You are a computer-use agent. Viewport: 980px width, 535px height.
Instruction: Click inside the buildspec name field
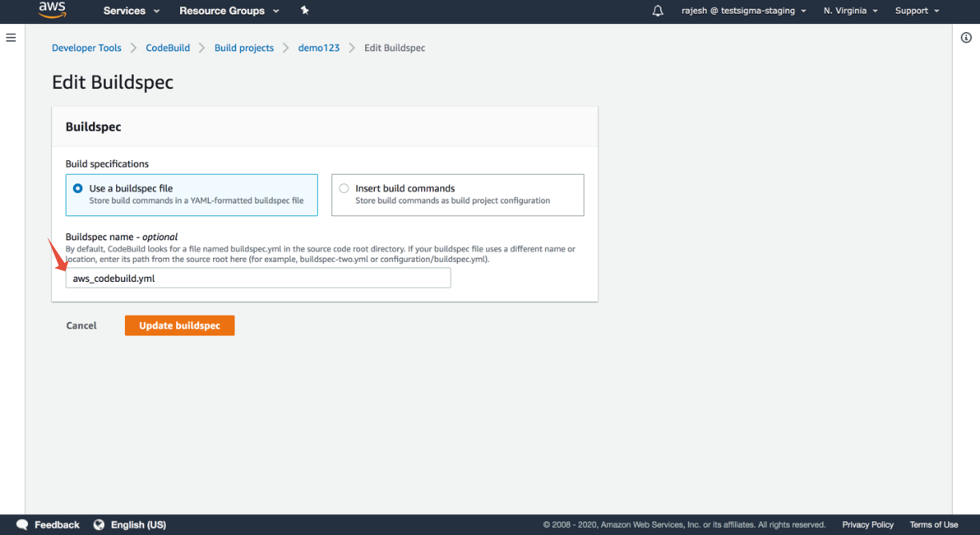[x=258, y=277]
